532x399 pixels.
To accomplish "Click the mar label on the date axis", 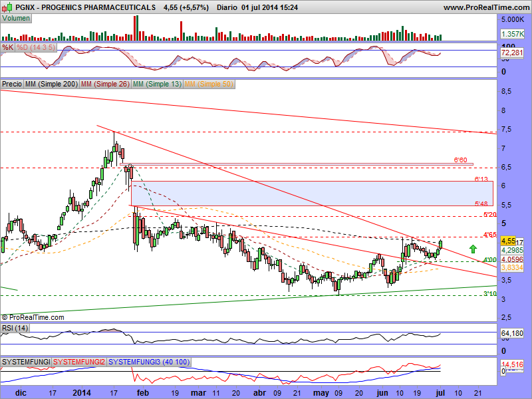I will click(198, 393).
